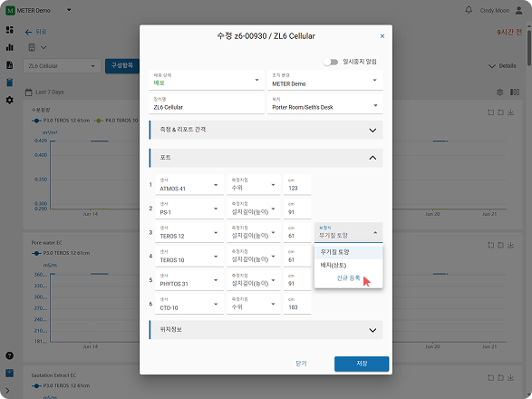The image size is (532, 399).
Task: Toggle the 일시중지 알림 switch
Action: pos(331,62)
